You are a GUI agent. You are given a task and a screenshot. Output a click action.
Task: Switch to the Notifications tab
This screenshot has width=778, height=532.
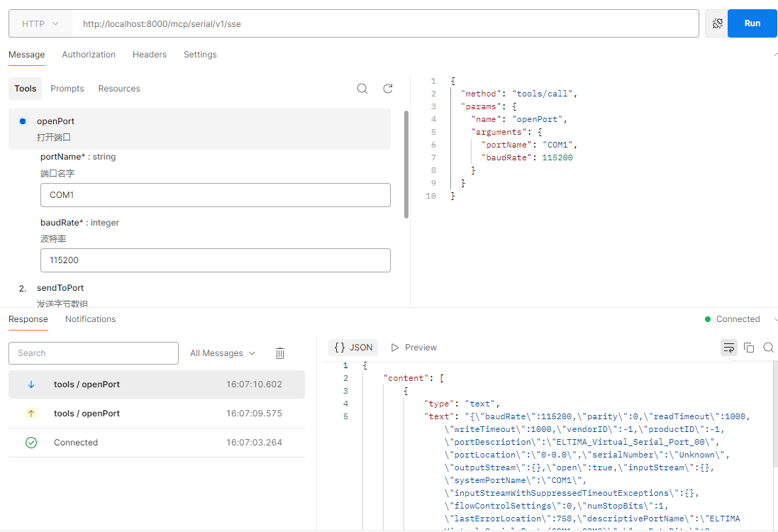90,319
